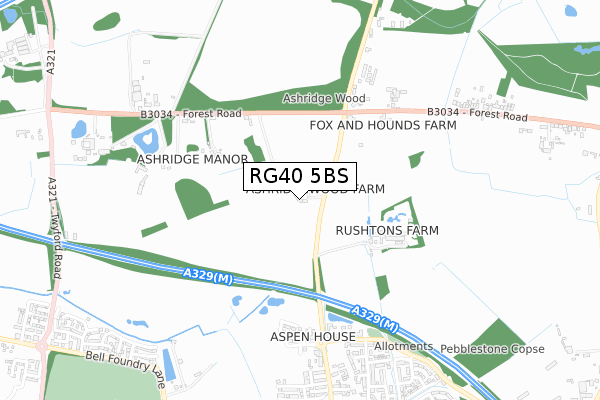
Task: Click the left B3034 - Forest Road label
Action: [191, 114]
